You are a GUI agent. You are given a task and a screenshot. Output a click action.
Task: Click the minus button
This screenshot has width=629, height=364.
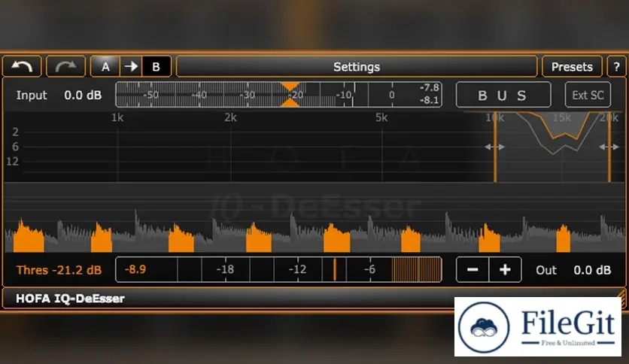point(473,270)
